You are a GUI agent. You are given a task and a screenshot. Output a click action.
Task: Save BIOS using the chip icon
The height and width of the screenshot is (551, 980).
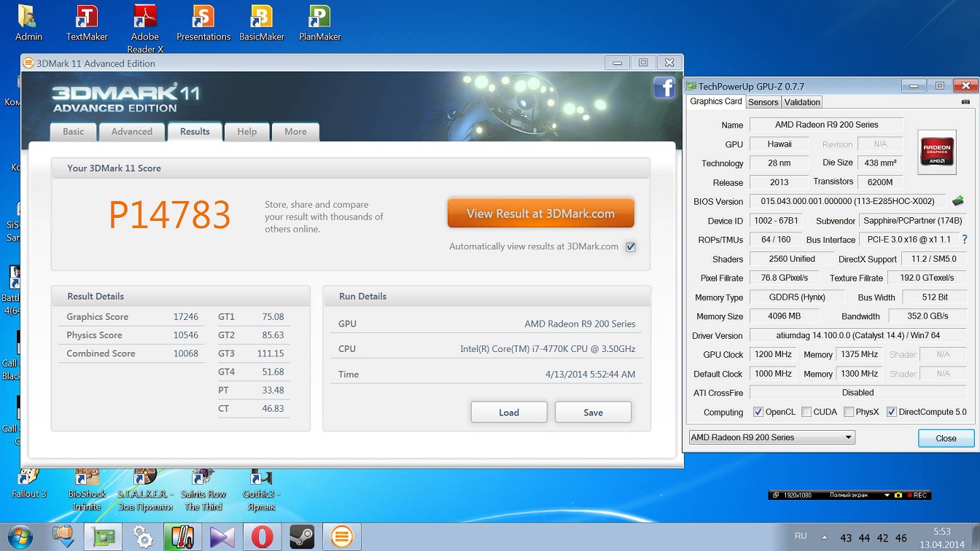(x=958, y=201)
